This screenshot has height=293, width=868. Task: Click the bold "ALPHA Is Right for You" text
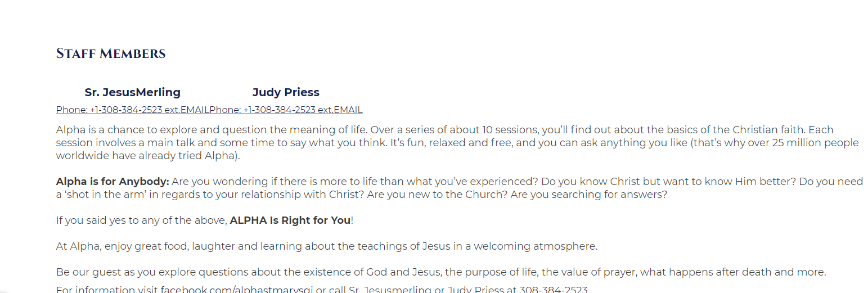290,220
